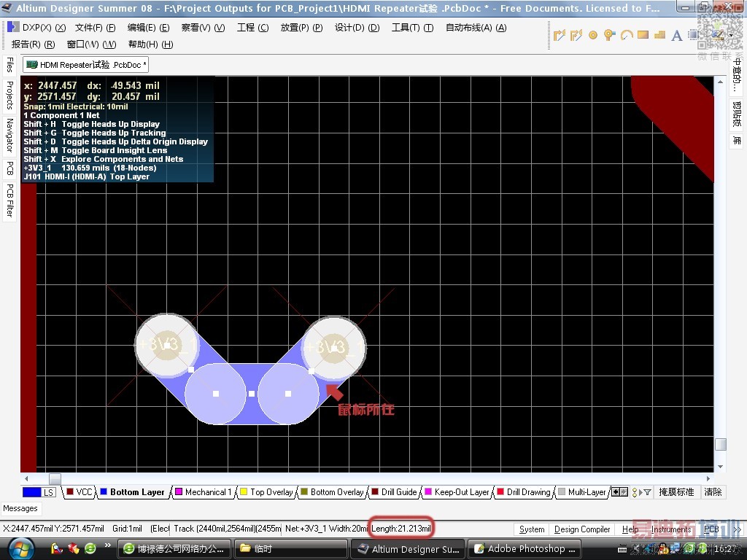Expand dropdown arrow beside last toolbar icon

[730, 35]
